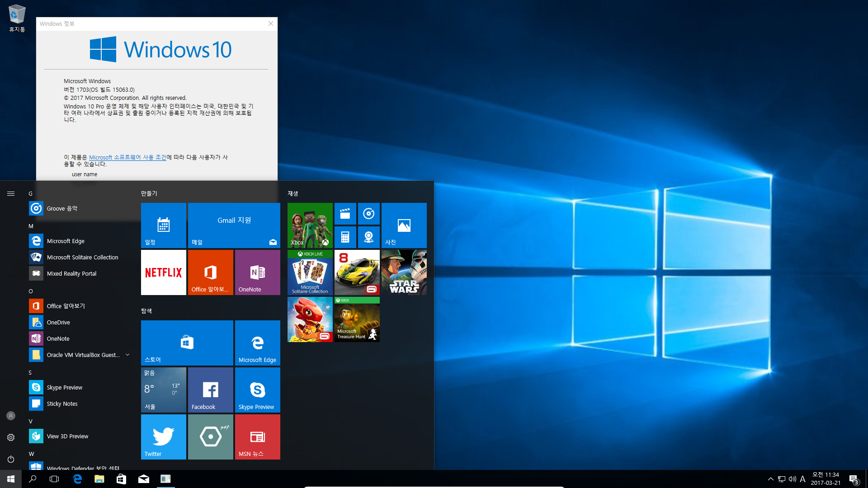
Task: Open the Netflix tile
Action: 164,272
